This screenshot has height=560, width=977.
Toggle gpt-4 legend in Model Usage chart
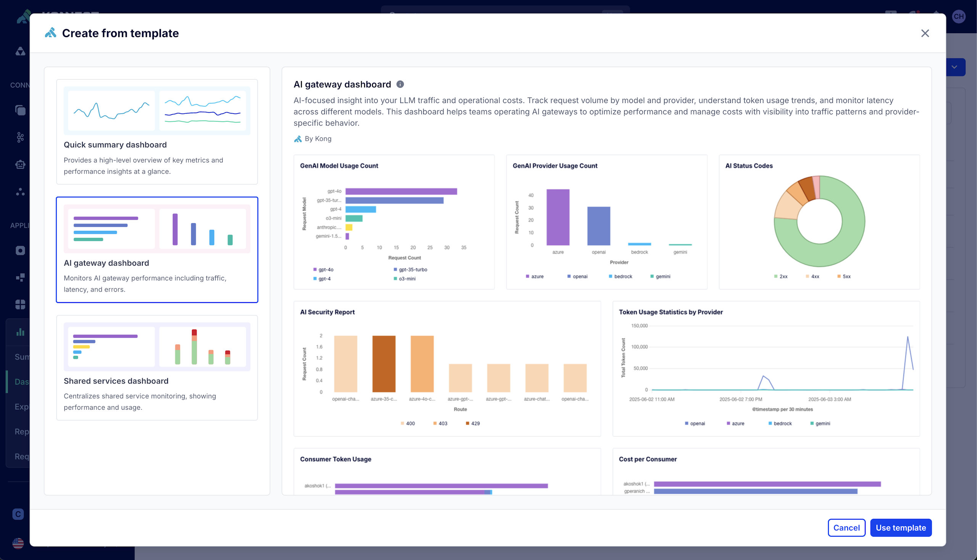point(322,279)
